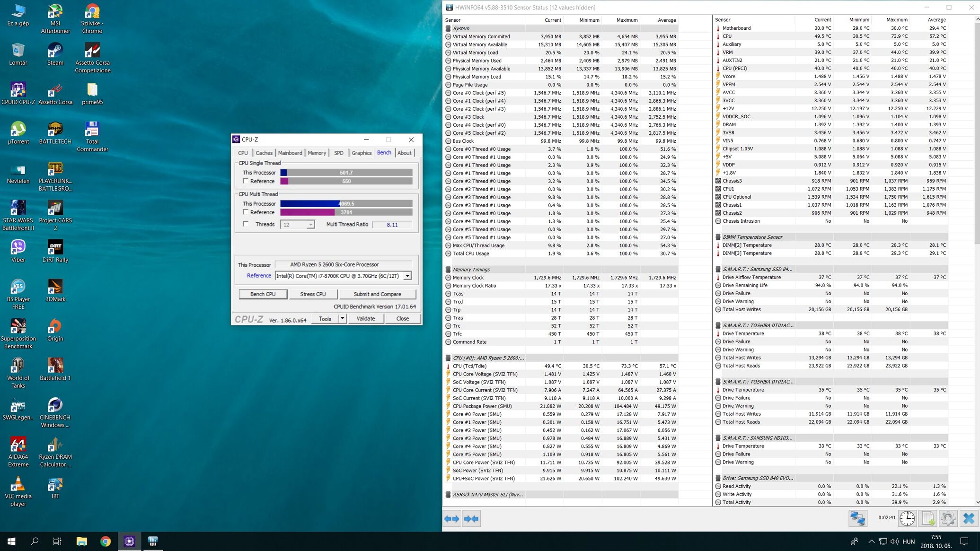Click the Stress CPU button
The height and width of the screenshot is (551, 980).
pos(313,294)
